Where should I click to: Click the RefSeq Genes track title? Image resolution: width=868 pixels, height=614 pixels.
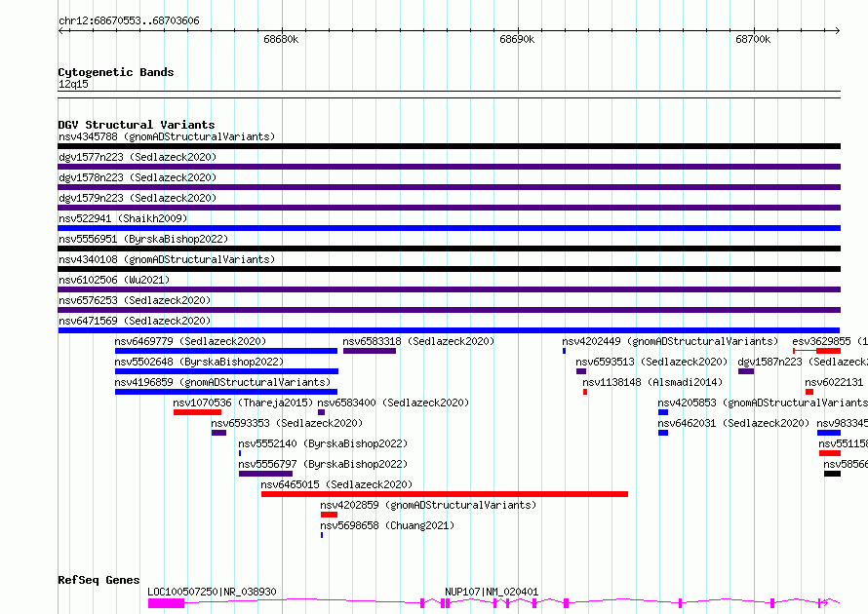tap(99, 580)
